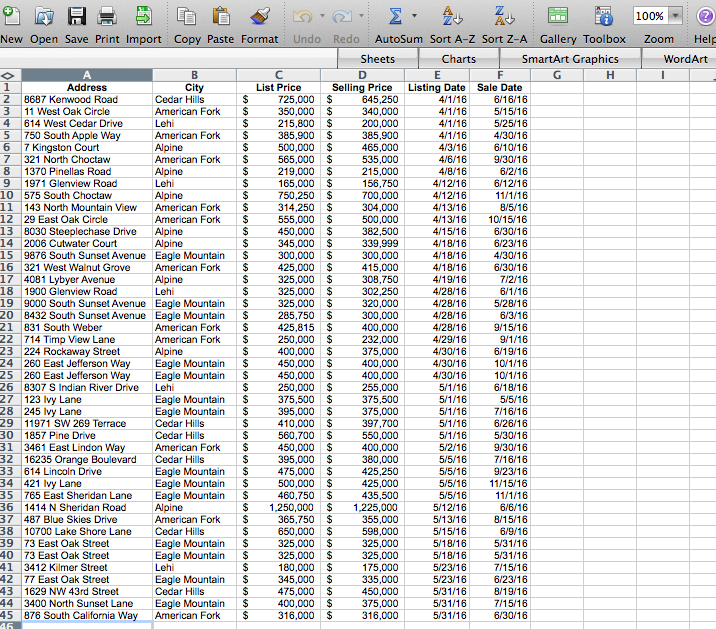Image resolution: width=716 pixels, height=629 pixels.
Task: Select column H header
Action: [610, 75]
